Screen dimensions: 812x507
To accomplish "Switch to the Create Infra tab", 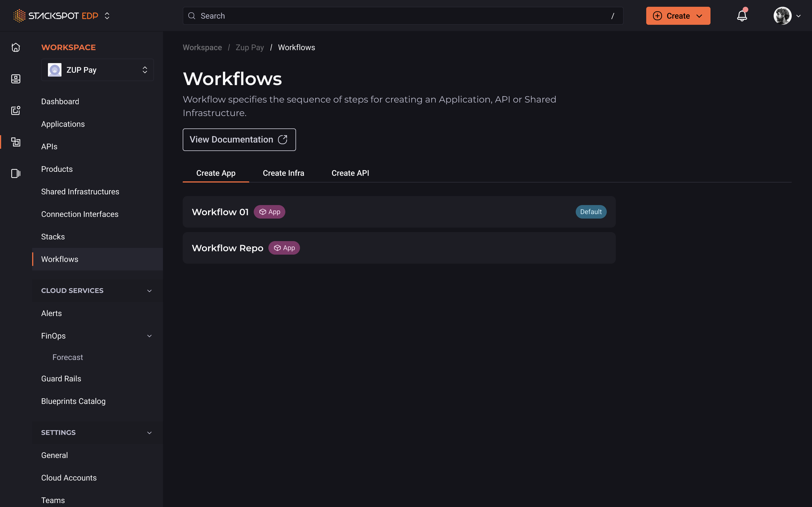I will tap(283, 173).
